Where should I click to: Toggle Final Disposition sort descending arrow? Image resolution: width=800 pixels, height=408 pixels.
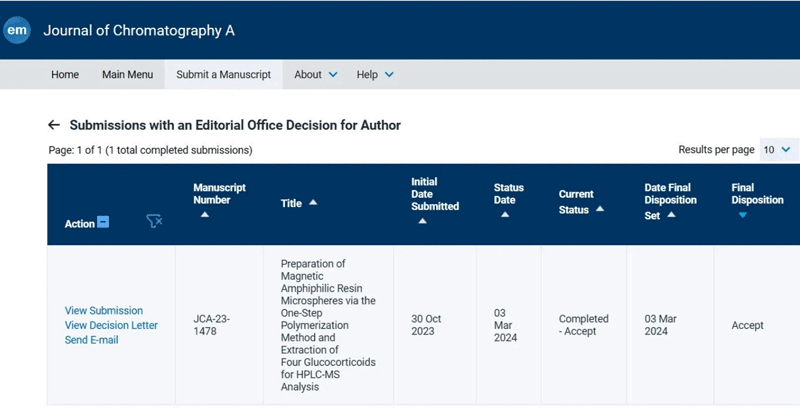pos(742,215)
